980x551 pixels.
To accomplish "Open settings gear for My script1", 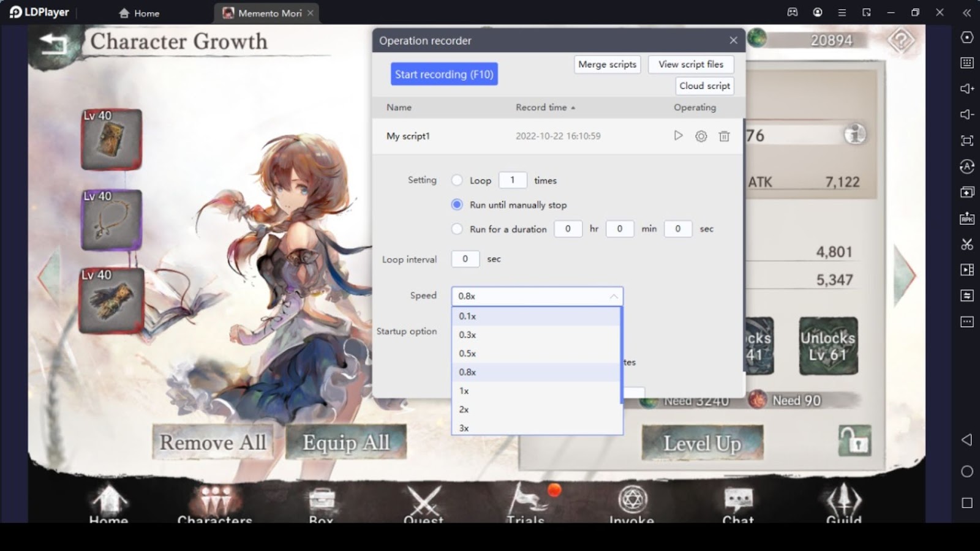I will coord(701,136).
